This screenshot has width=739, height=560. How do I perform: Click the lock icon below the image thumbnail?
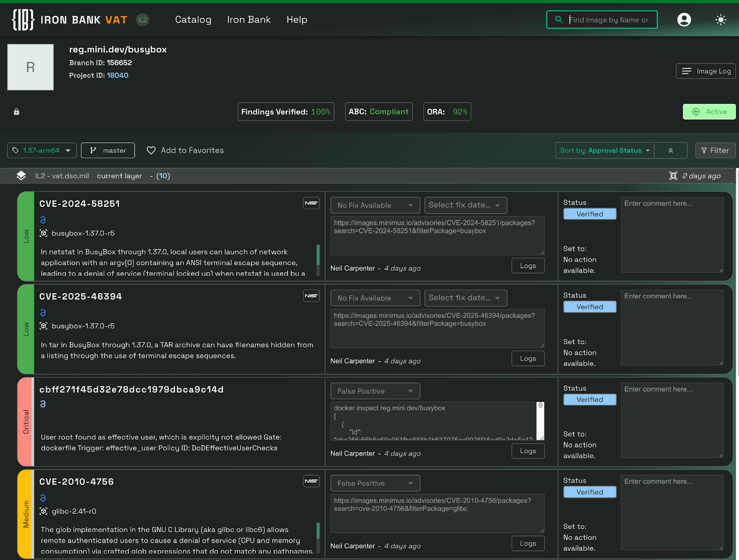point(17,112)
